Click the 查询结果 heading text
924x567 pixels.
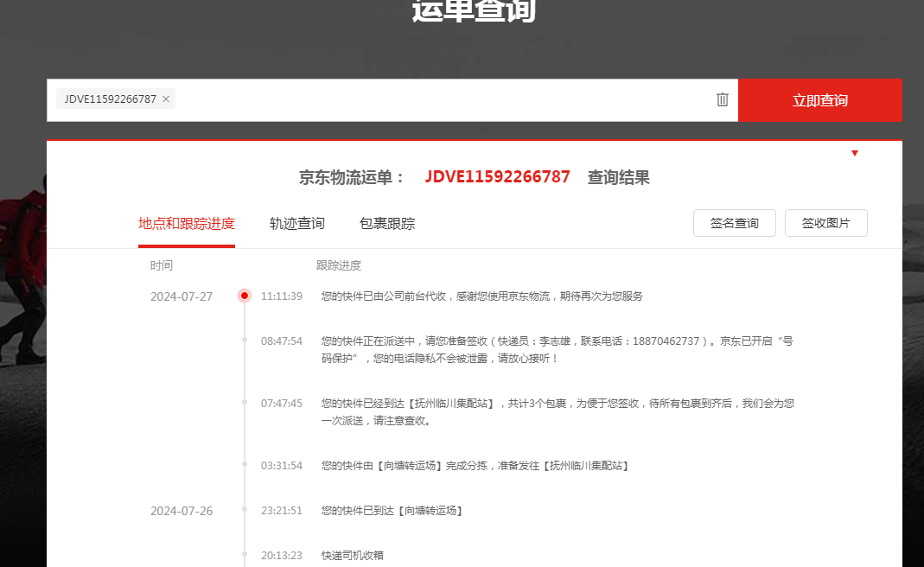[x=618, y=177]
